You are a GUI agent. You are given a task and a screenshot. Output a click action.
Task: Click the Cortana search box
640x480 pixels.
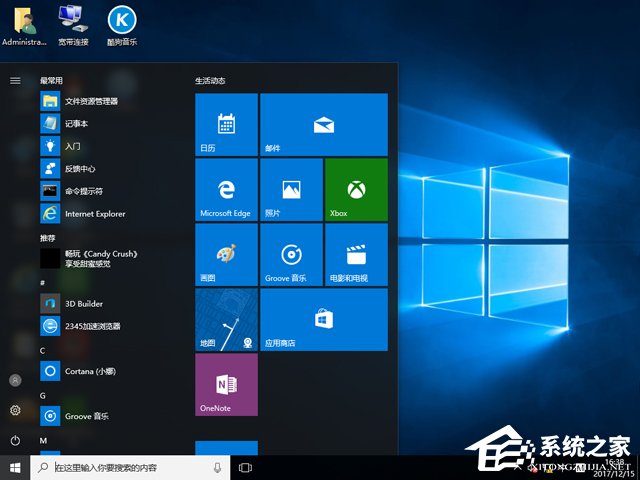click(130, 468)
